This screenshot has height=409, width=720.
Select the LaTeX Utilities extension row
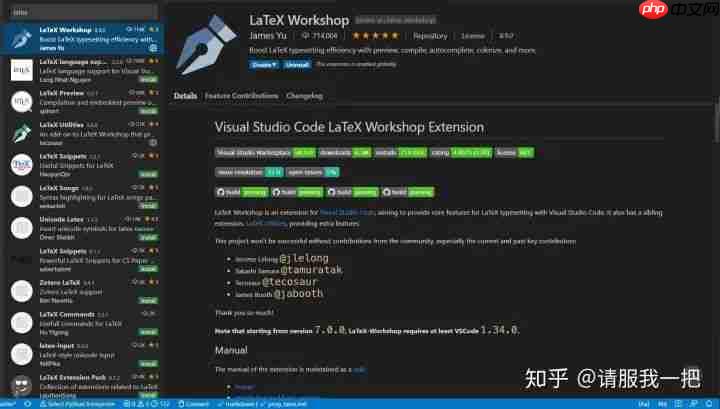tap(80, 134)
